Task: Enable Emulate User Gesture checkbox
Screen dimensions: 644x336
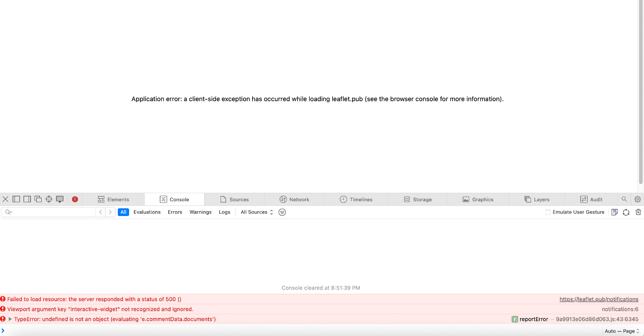Action: point(548,212)
